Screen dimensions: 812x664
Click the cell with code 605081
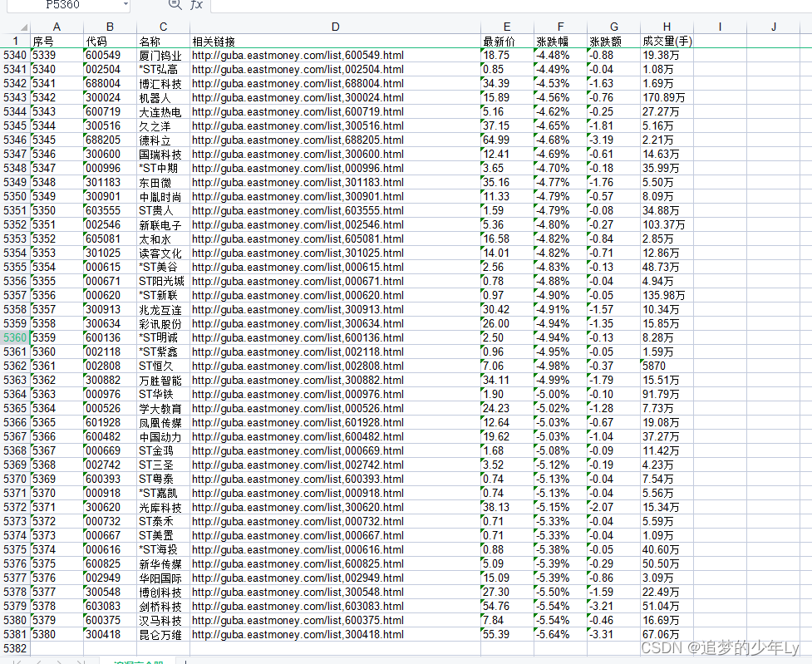[110, 239]
